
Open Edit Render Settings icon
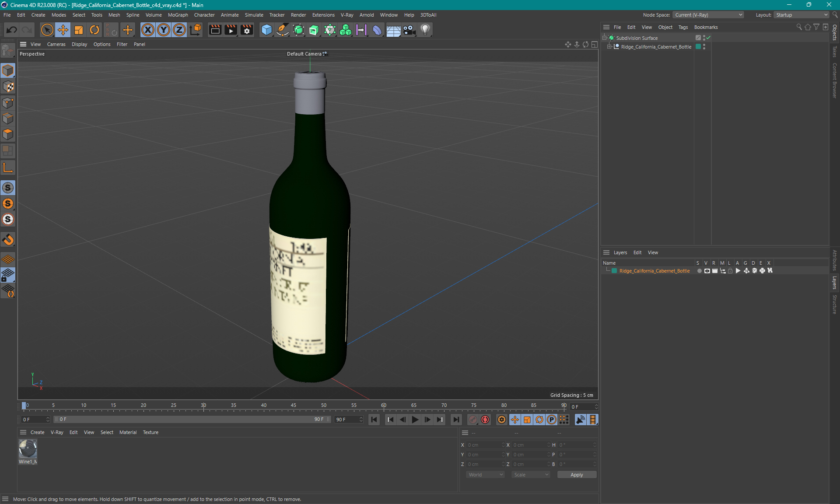[x=247, y=30]
